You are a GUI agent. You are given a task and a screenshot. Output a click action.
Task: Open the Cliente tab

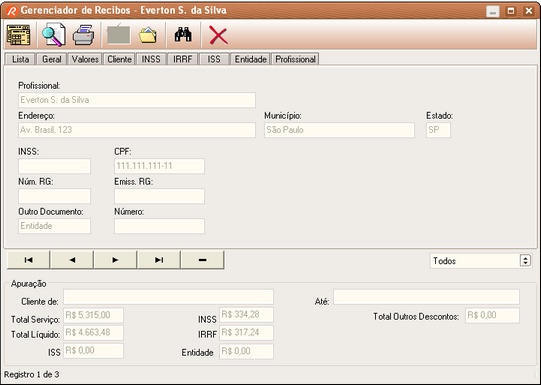click(119, 59)
